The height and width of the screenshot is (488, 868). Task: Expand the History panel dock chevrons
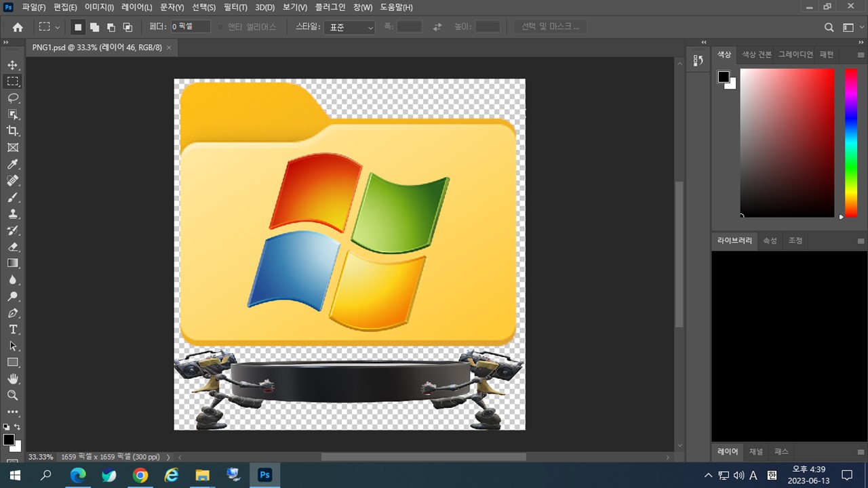tap(703, 42)
